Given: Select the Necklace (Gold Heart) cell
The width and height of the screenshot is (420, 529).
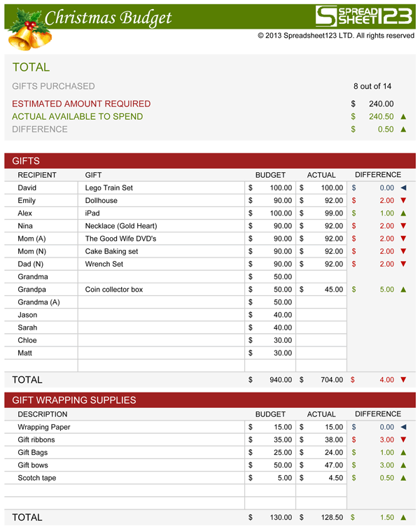Looking at the screenshot, I should 162,226.
